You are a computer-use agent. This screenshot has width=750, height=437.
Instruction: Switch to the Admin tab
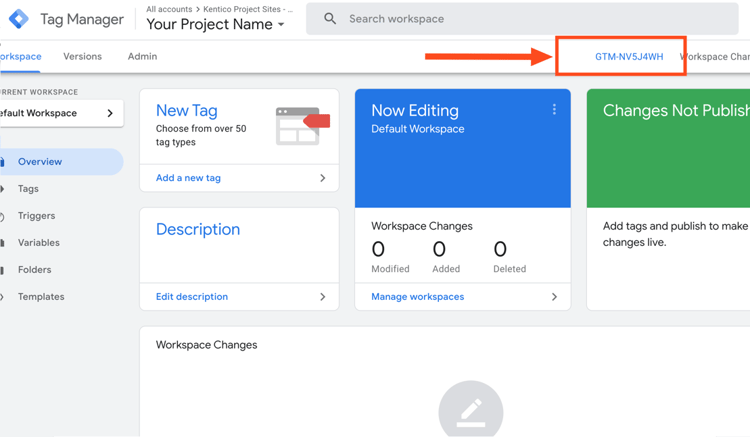(142, 56)
